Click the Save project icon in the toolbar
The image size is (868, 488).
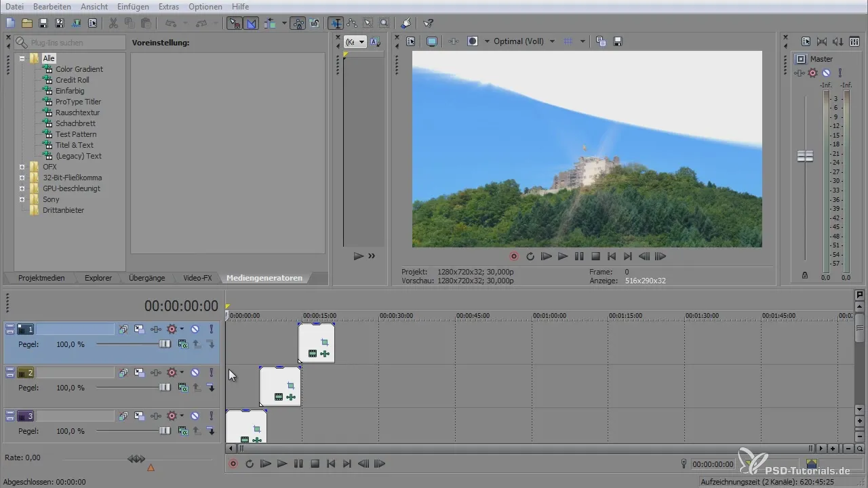pos(43,23)
